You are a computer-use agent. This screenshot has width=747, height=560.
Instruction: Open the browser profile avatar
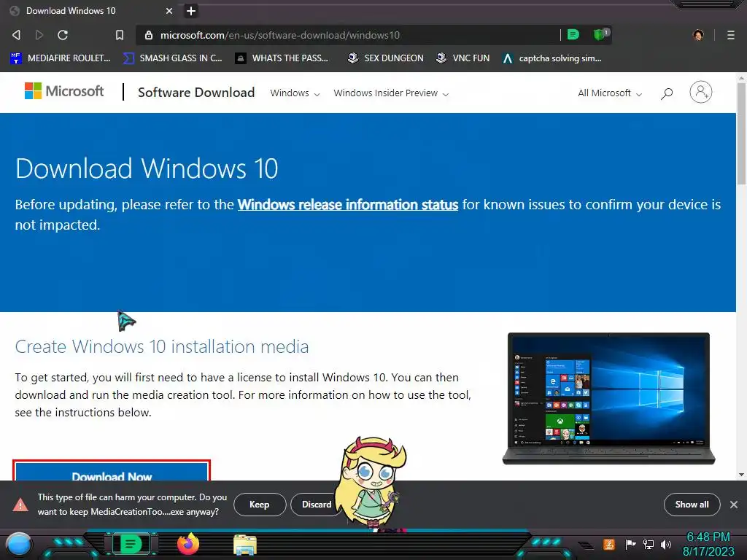[698, 35]
